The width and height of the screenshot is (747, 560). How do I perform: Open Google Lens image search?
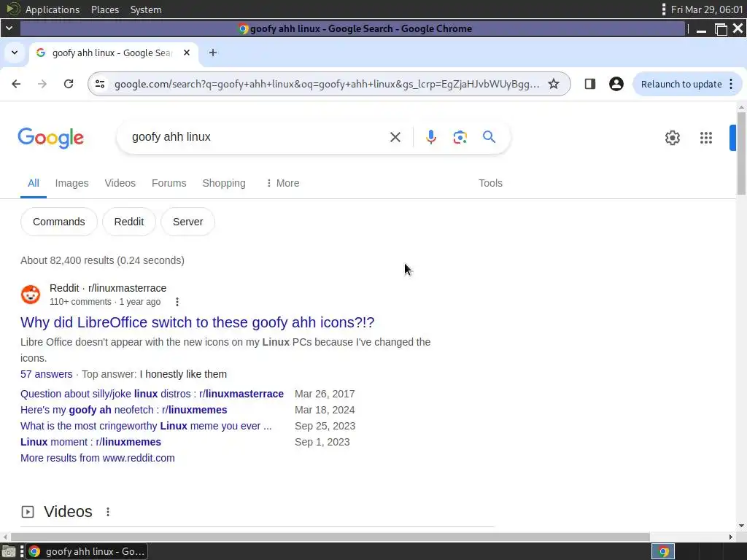pyautogui.click(x=460, y=137)
